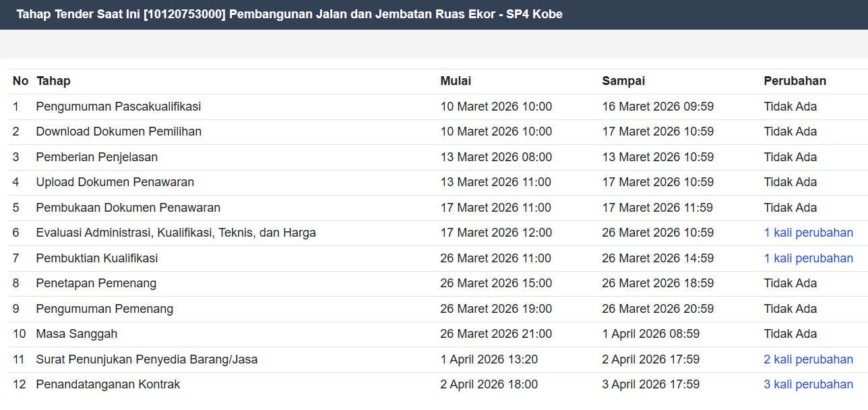Open the '3 kali perubahan' link
Screen dimensions: 868x410
pos(808,384)
